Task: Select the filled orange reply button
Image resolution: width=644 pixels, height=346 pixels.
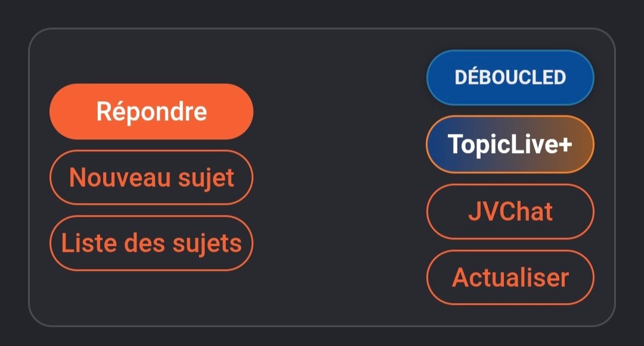Action: (151, 112)
